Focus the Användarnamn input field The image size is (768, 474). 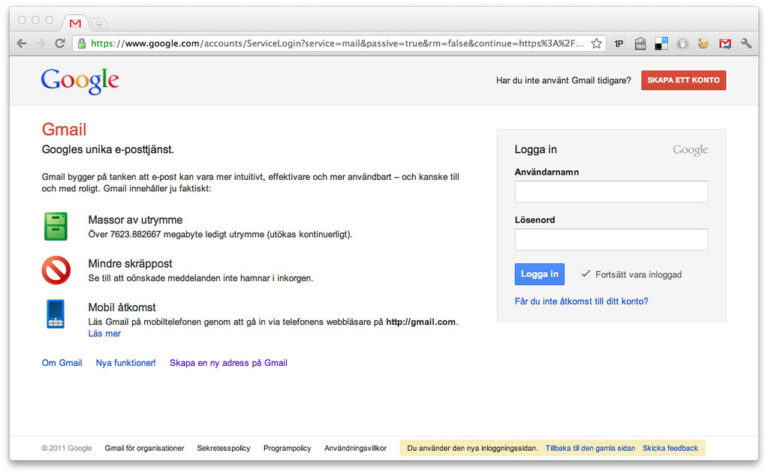pos(611,191)
